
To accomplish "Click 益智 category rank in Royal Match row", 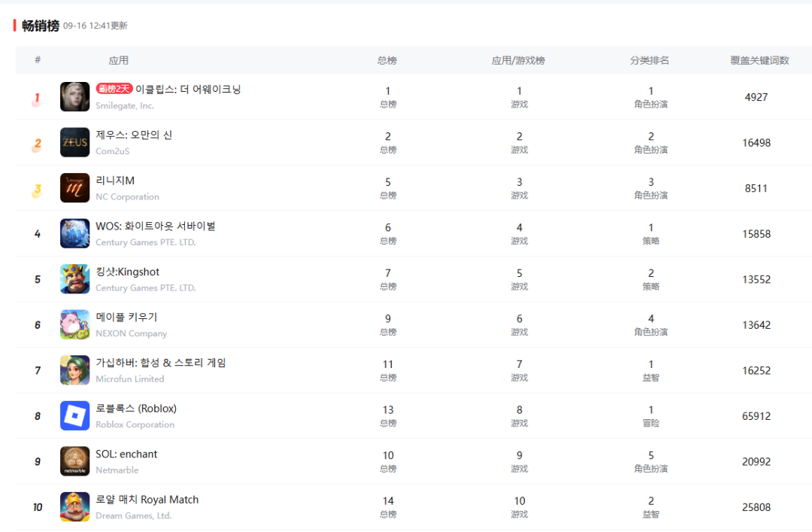I will coord(651,507).
